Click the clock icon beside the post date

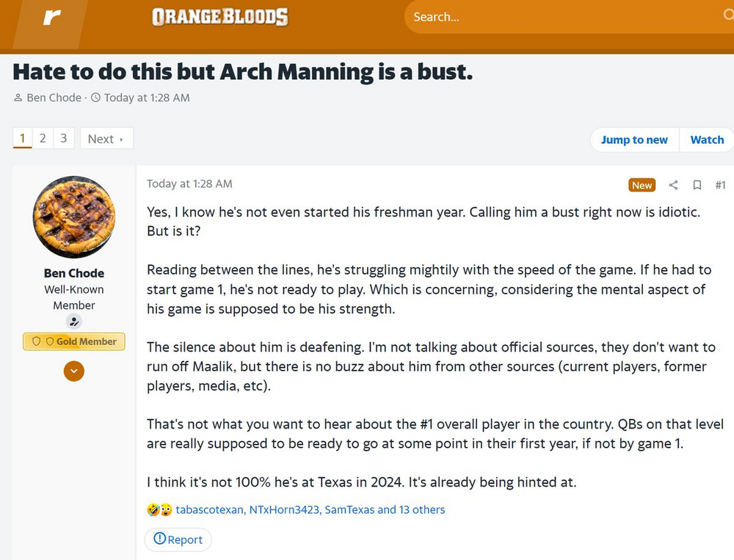95,97
